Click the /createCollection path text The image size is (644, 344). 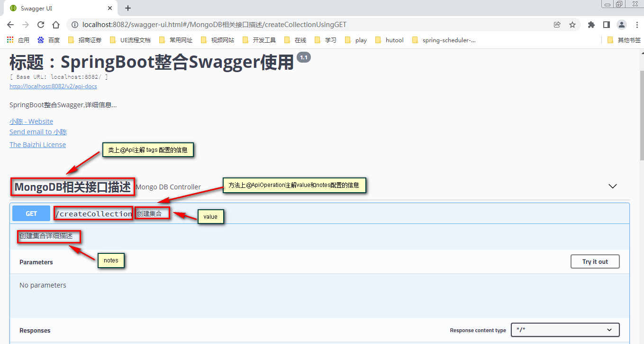coord(93,214)
